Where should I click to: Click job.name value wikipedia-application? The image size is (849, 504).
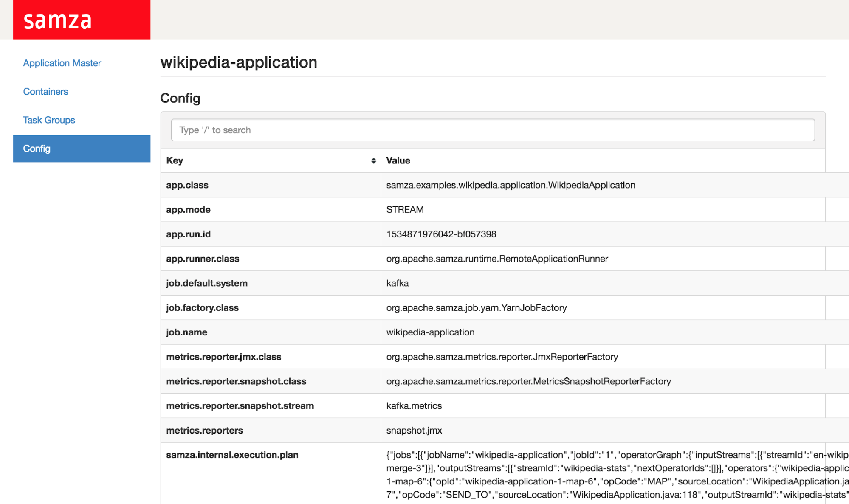430,332
